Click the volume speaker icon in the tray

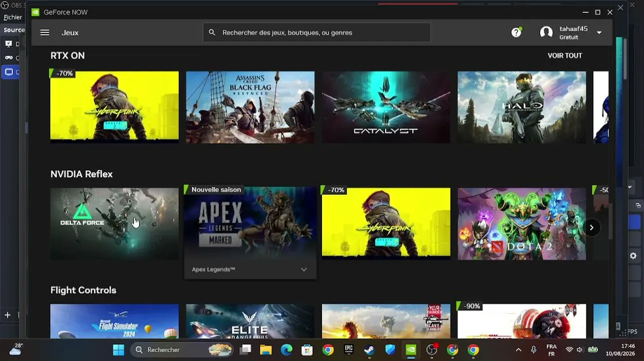(x=580, y=350)
